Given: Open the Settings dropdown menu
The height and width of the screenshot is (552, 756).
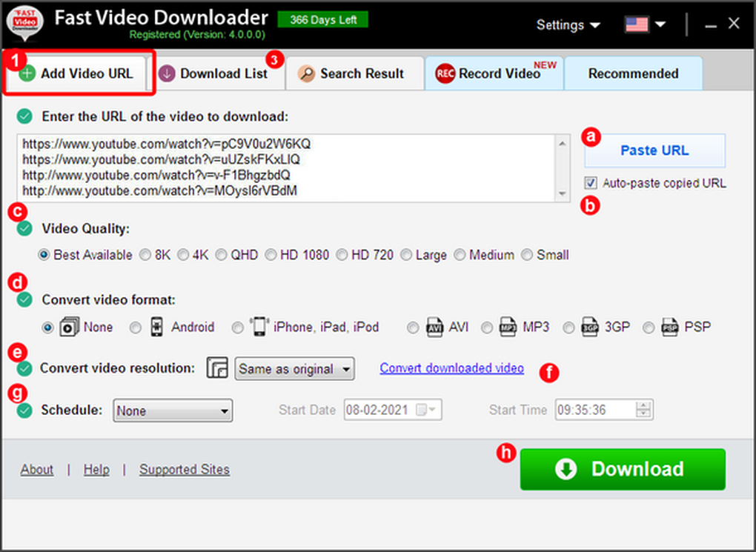Looking at the screenshot, I should point(568,24).
